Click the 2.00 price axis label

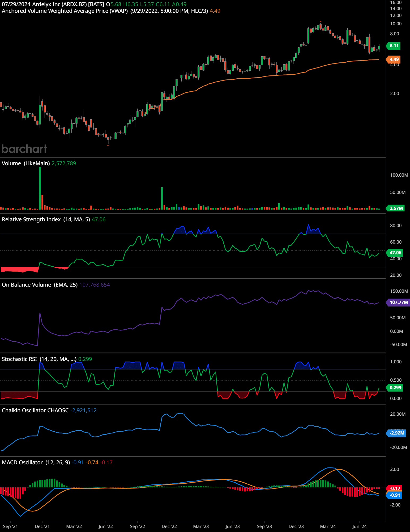pyautogui.click(x=395, y=93)
